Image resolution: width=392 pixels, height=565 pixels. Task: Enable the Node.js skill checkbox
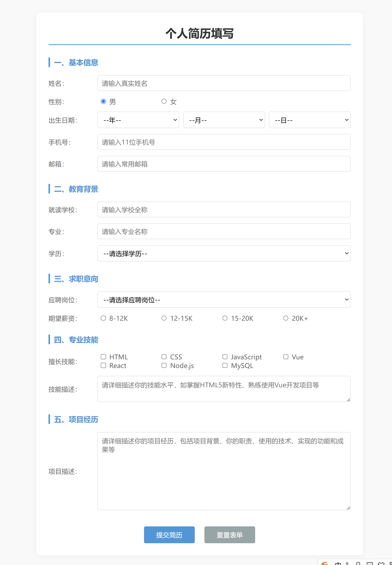click(164, 366)
